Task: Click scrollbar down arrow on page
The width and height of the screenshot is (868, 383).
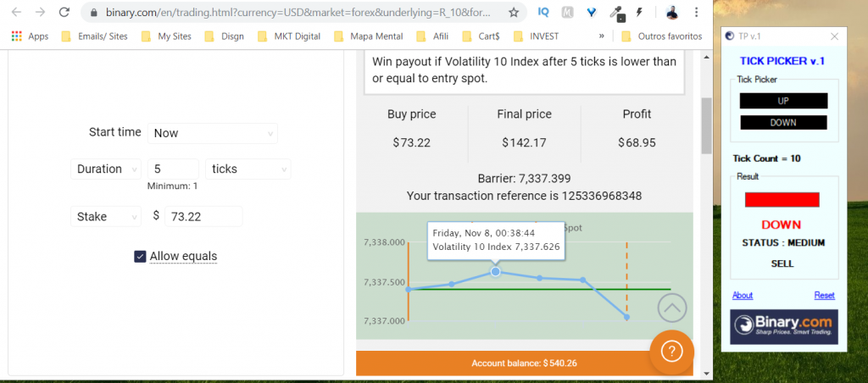Action: point(706,374)
